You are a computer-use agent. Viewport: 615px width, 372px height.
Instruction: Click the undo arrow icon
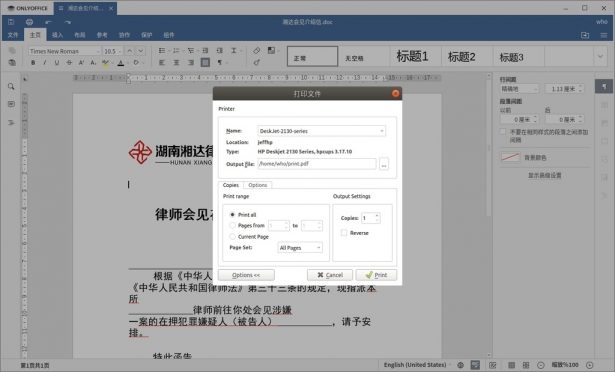48,22
